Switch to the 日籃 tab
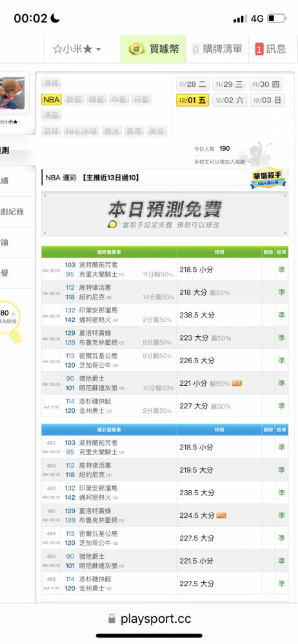Screen dimensions: 298x644 [x=141, y=99]
